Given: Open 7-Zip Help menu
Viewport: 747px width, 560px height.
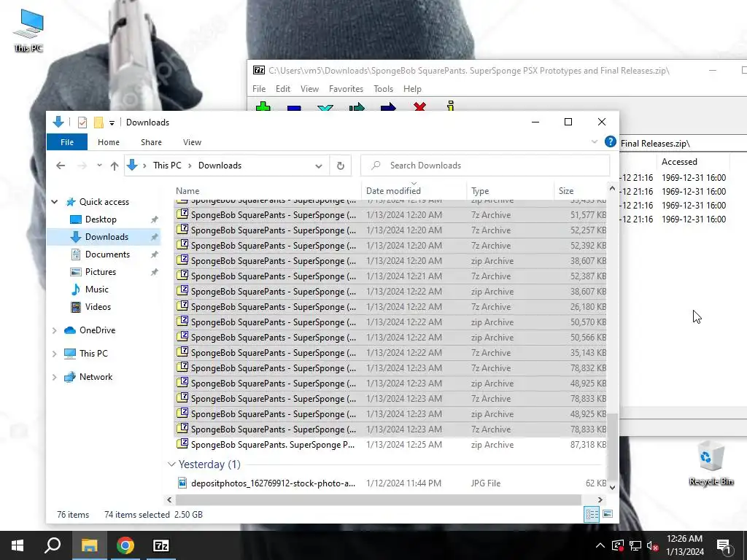Looking at the screenshot, I should (x=412, y=89).
